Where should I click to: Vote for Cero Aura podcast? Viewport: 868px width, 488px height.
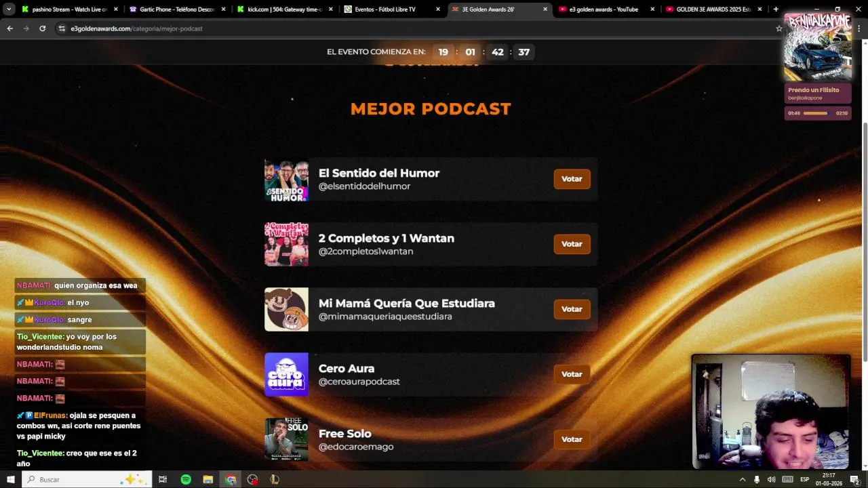tap(572, 374)
